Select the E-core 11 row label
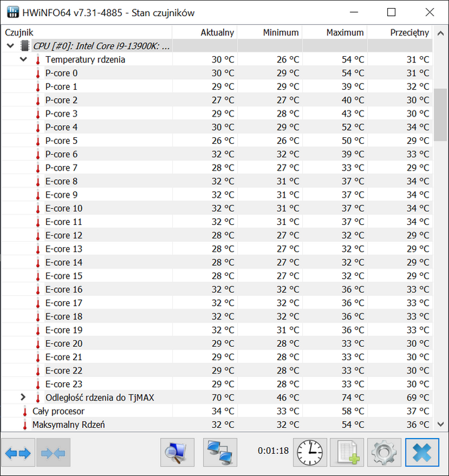 point(64,222)
